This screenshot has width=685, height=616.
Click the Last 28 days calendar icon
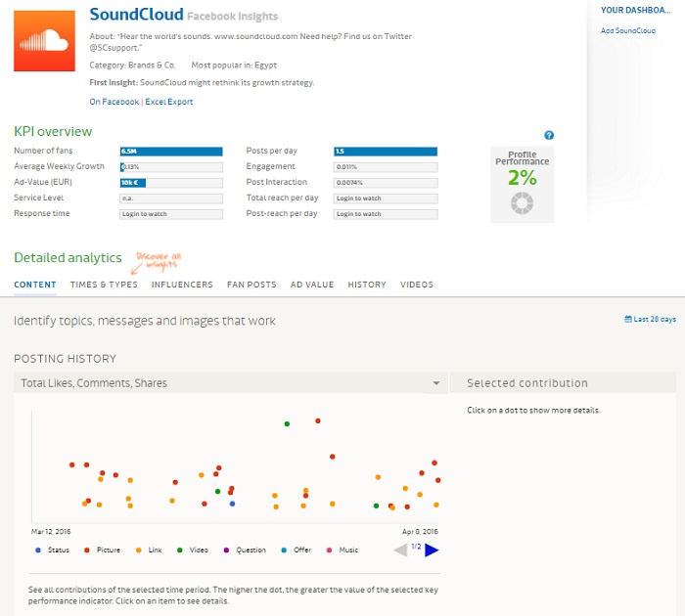(627, 320)
